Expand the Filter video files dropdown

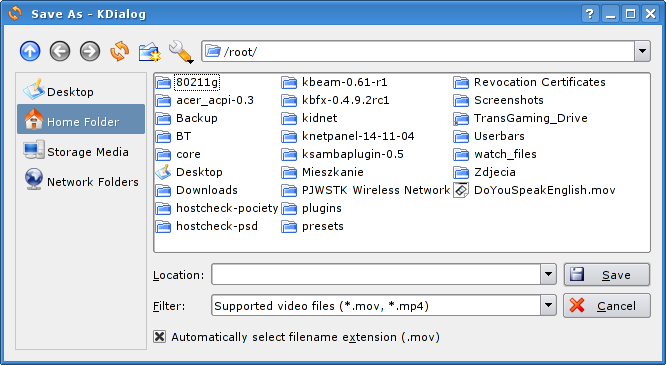pyautogui.click(x=548, y=306)
